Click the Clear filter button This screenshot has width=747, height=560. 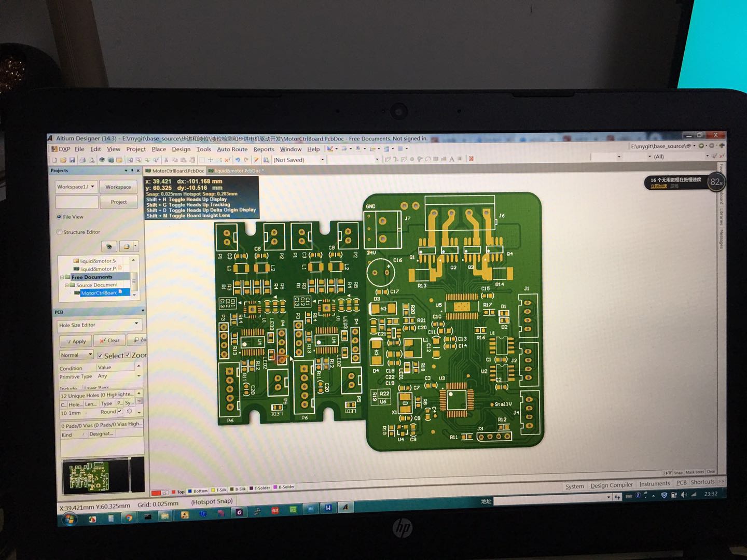click(x=109, y=341)
